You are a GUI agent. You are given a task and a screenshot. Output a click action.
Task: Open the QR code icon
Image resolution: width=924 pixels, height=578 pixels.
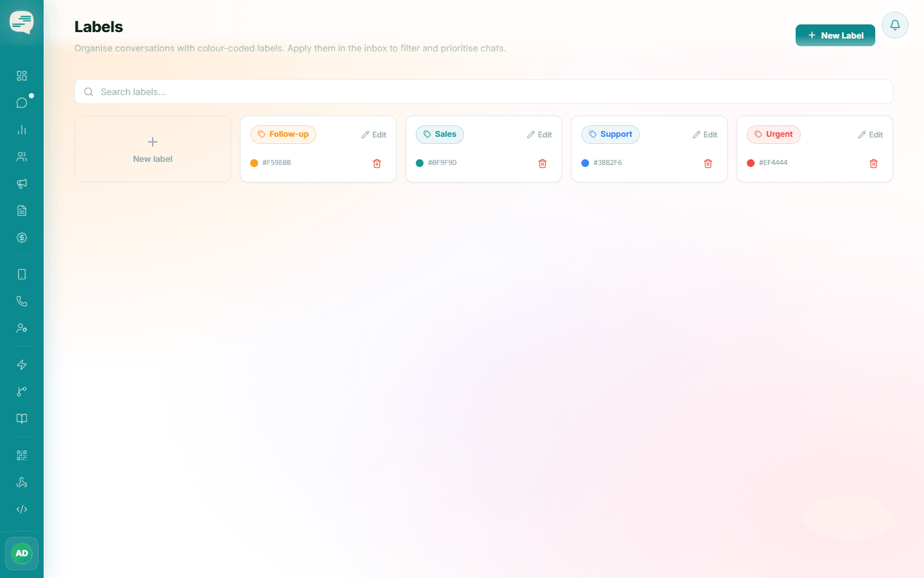[x=22, y=455]
